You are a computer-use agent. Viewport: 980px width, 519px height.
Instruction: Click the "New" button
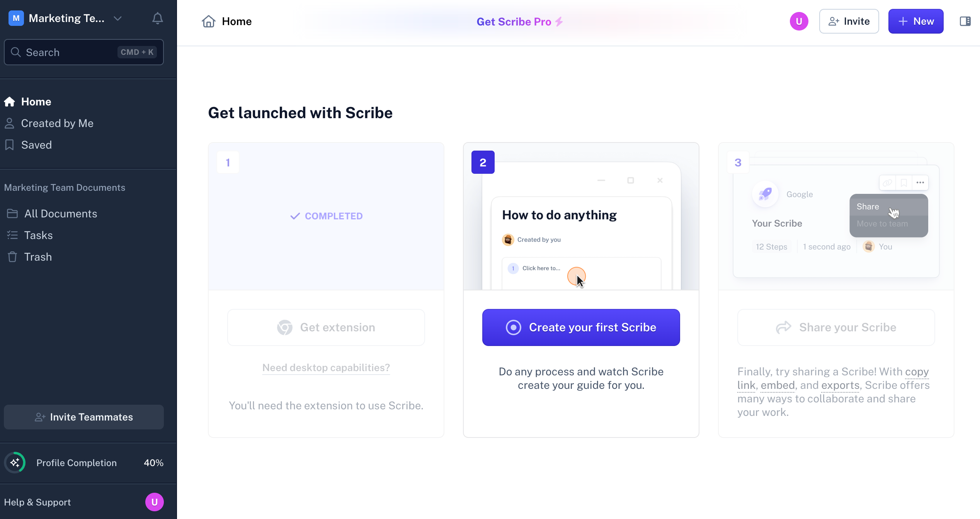[916, 21]
